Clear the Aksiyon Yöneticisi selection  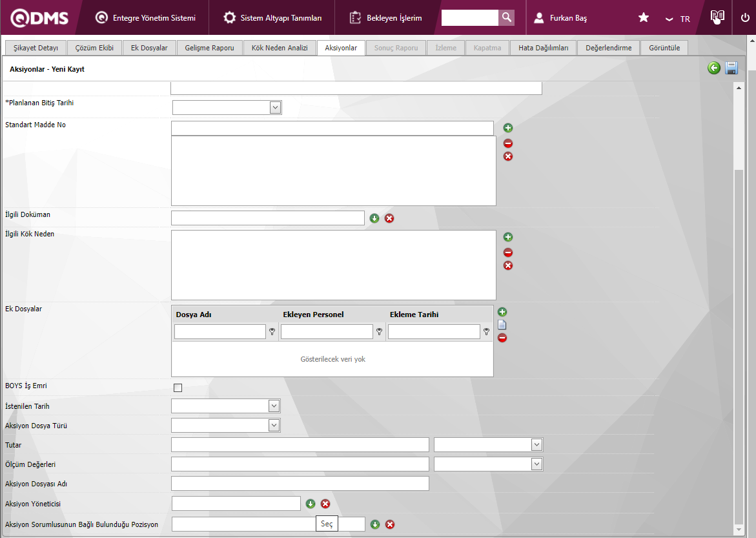pyautogui.click(x=325, y=504)
